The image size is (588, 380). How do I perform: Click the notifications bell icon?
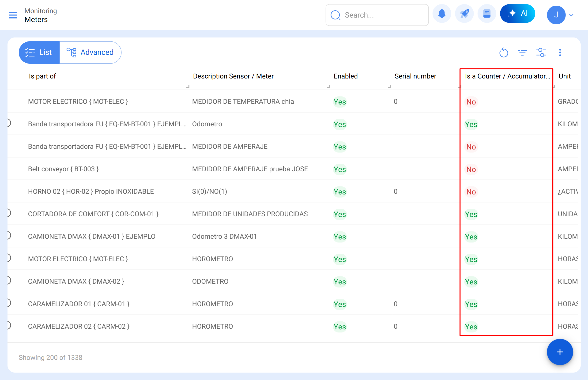pyautogui.click(x=441, y=14)
